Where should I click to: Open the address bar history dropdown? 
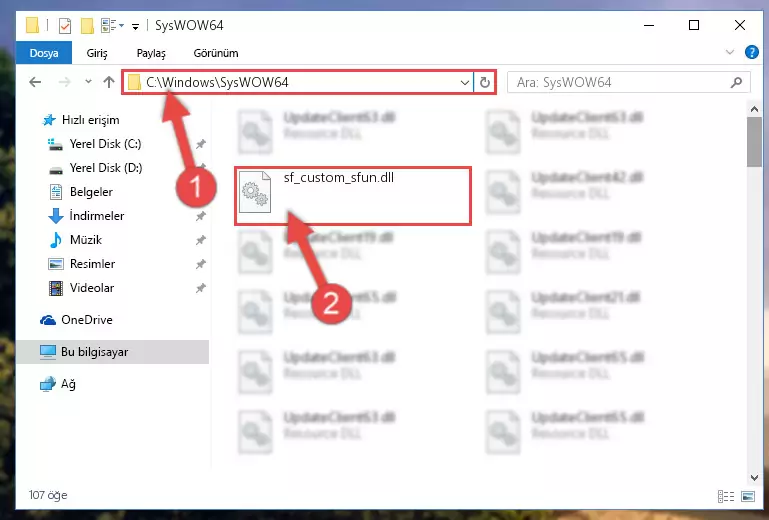pos(464,82)
